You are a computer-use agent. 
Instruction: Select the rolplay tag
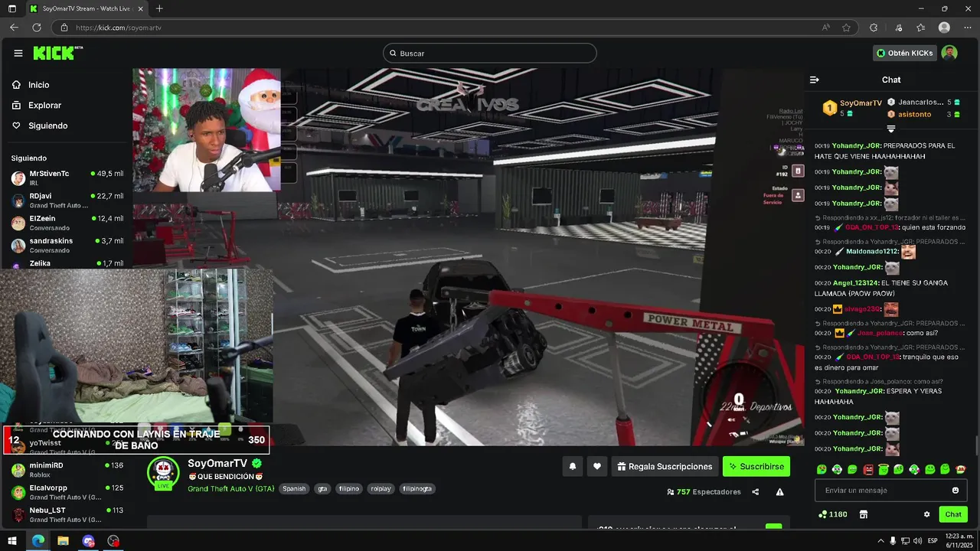381,488
